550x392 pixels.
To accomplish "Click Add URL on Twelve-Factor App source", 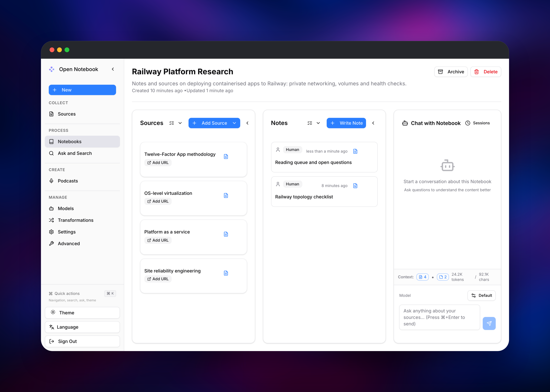I will (x=158, y=163).
